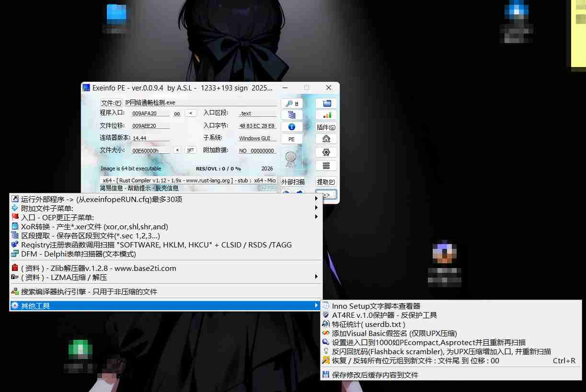The image size is (586, 392).
Task: Click the section viewer stacked windows icon
Action: (x=291, y=115)
